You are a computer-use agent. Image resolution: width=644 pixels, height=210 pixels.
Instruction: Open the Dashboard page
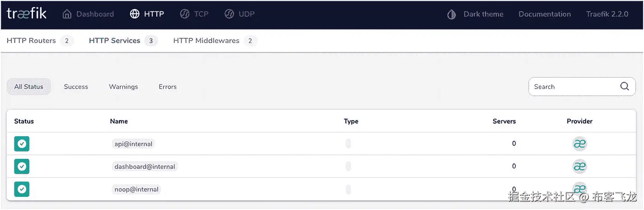(88, 14)
